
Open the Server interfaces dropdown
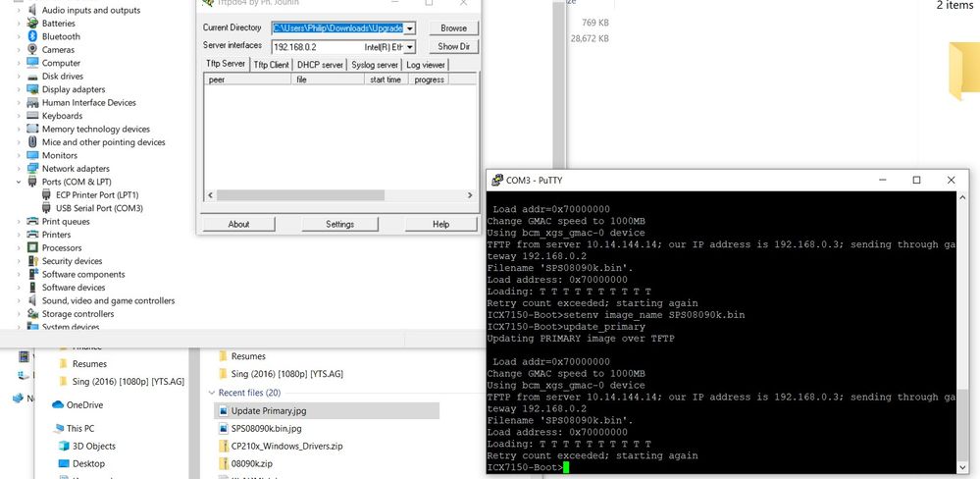(x=409, y=46)
